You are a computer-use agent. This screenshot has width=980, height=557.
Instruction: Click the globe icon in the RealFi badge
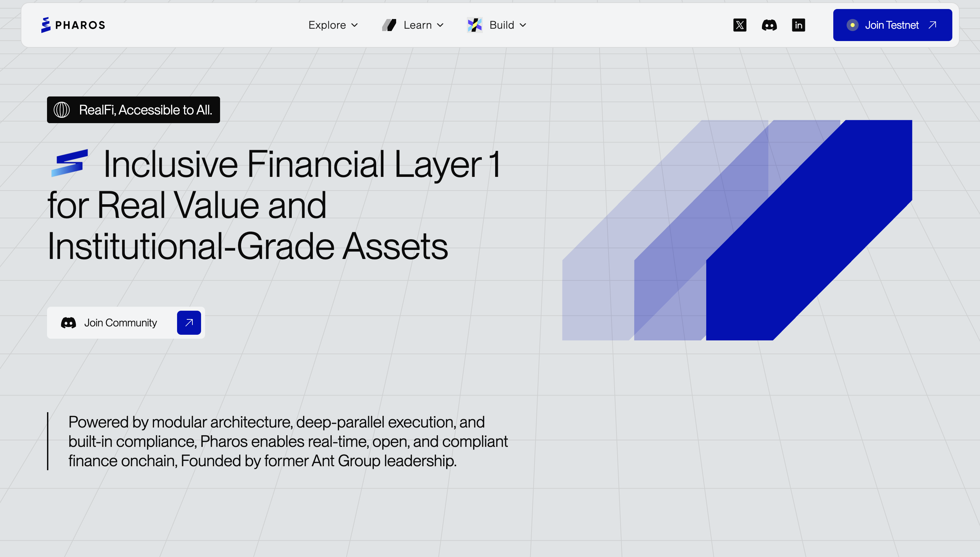[x=62, y=110]
